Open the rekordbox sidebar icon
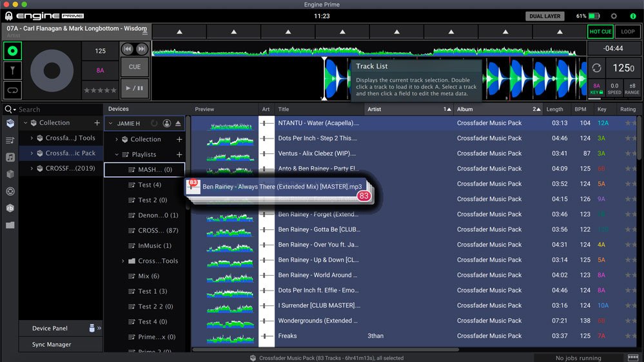Image resolution: width=644 pixels, height=362 pixels. click(10, 208)
